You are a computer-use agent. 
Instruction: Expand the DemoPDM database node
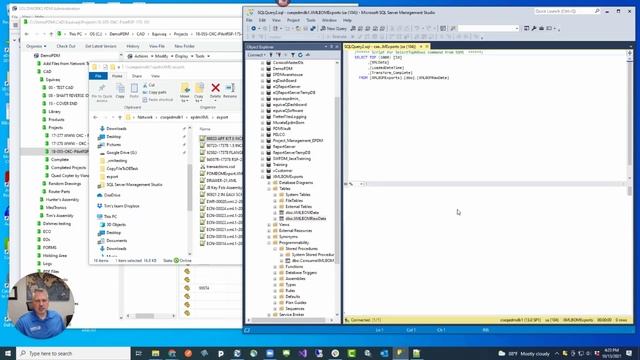(x=262, y=69)
